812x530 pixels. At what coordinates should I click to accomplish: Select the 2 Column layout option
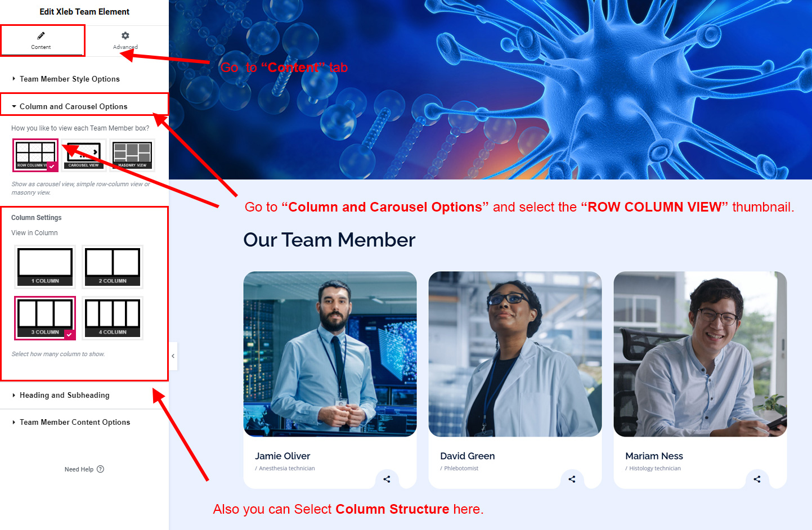tap(113, 267)
